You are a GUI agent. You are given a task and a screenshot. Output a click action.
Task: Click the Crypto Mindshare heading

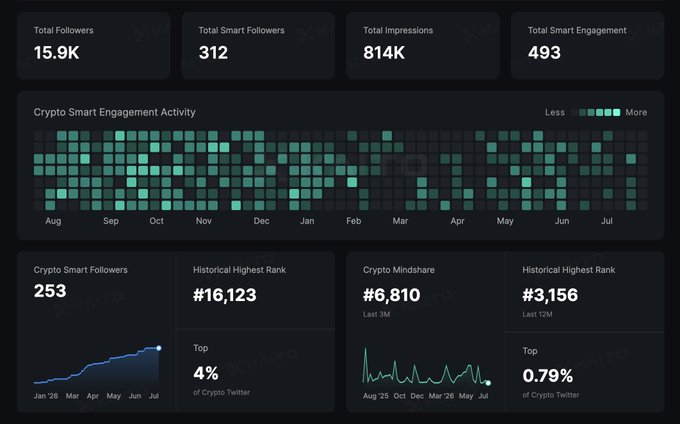399,270
